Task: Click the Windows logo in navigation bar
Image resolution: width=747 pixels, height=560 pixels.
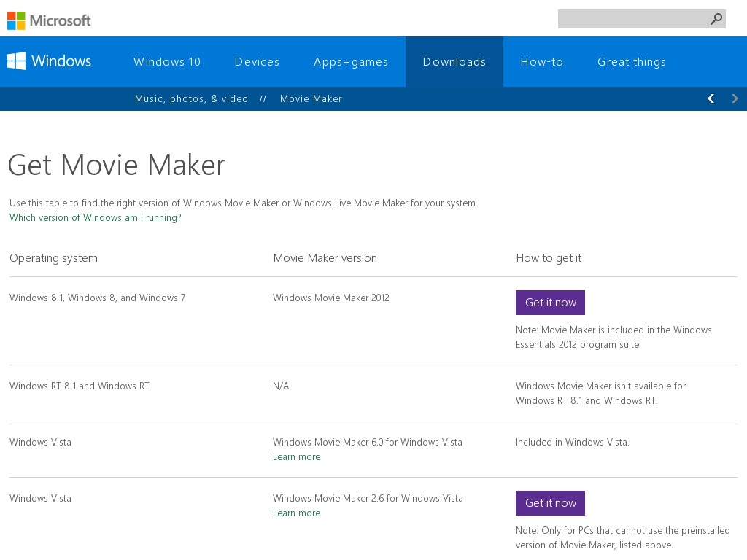Action: click(49, 61)
